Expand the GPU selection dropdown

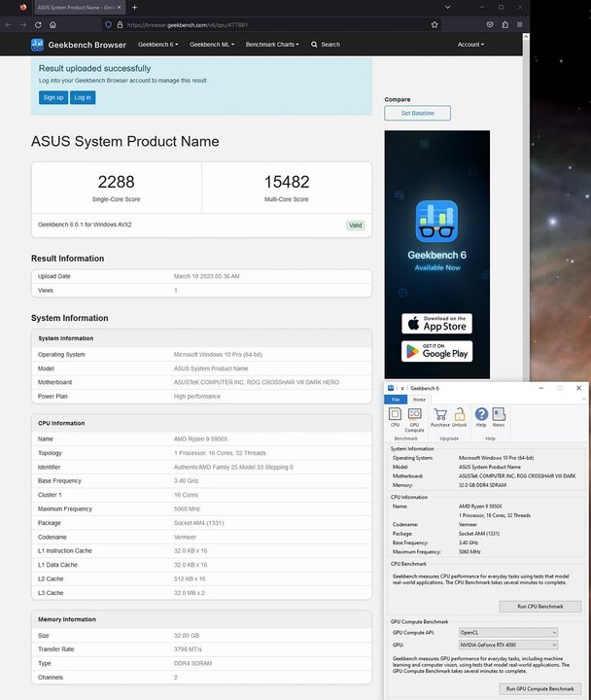(508, 644)
